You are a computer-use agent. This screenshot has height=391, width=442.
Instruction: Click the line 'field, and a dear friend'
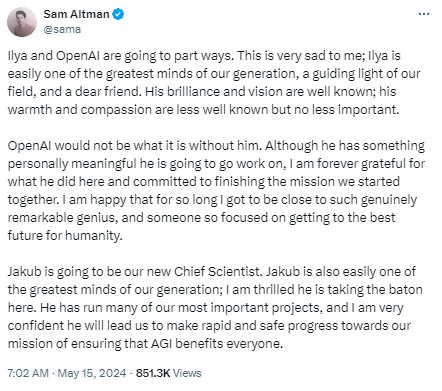tap(74, 92)
